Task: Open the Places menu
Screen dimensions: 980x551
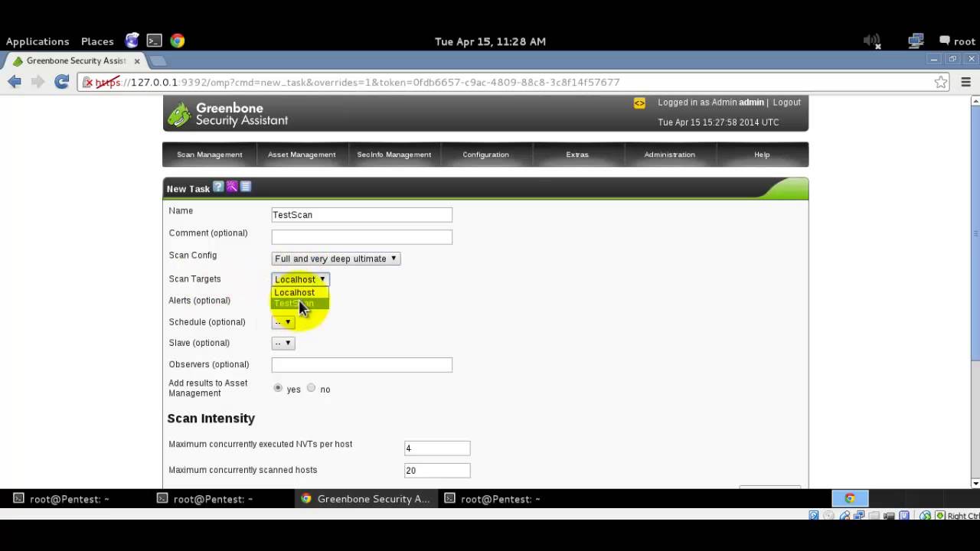Action: (97, 41)
